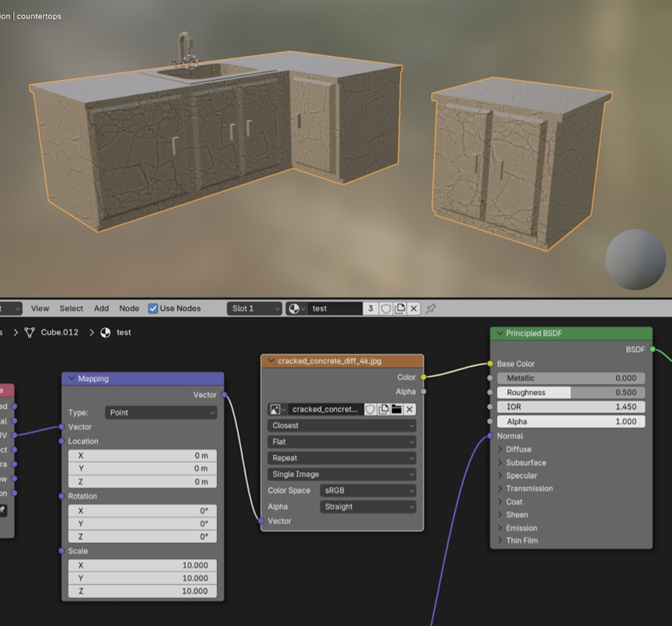Open image file with folder icon
This screenshot has width=672, height=626.
pos(397,410)
